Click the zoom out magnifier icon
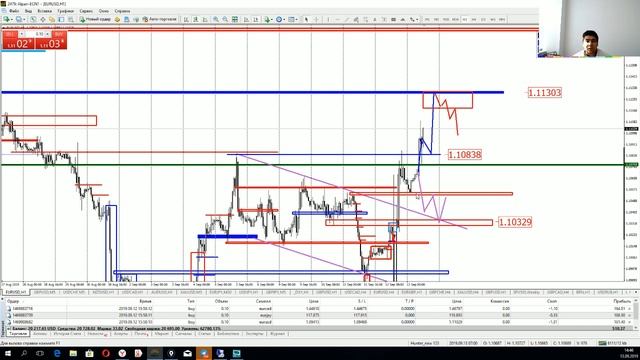The width and height of the screenshot is (640, 360). (x=225, y=19)
